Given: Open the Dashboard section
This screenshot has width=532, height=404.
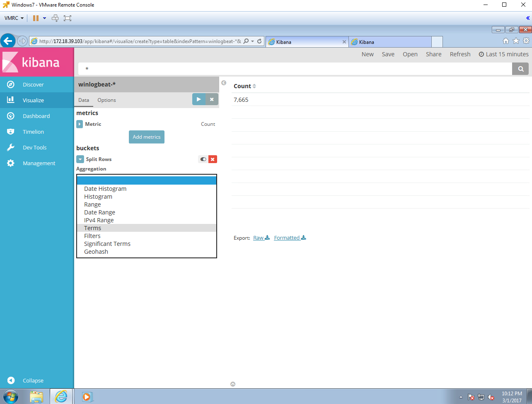Looking at the screenshot, I should (x=37, y=116).
